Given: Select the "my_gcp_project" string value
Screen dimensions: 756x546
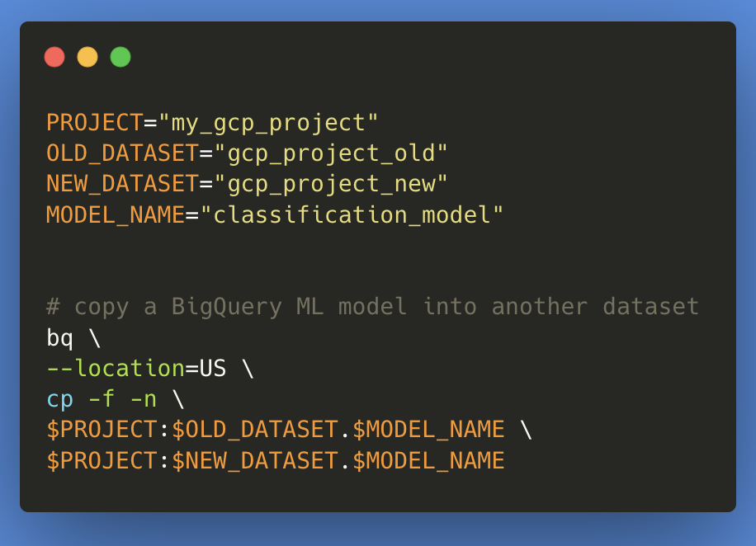Looking at the screenshot, I should [x=268, y=123].
